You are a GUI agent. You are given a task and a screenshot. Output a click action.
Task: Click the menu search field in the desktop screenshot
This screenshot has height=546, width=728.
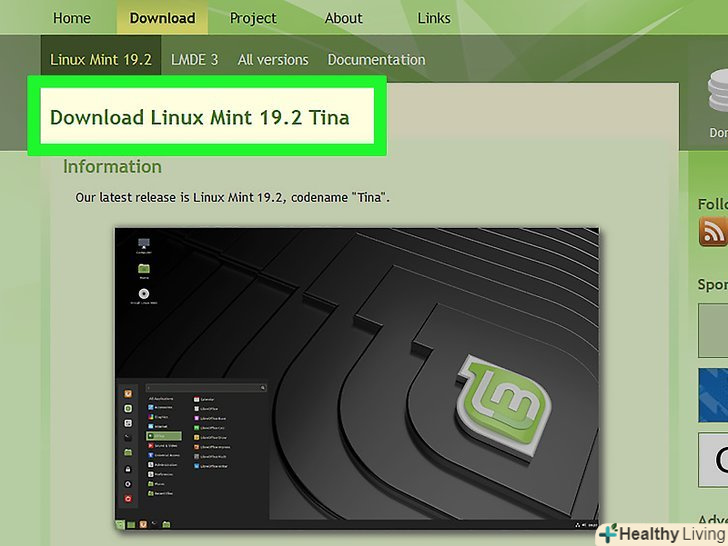click(206, 387)
